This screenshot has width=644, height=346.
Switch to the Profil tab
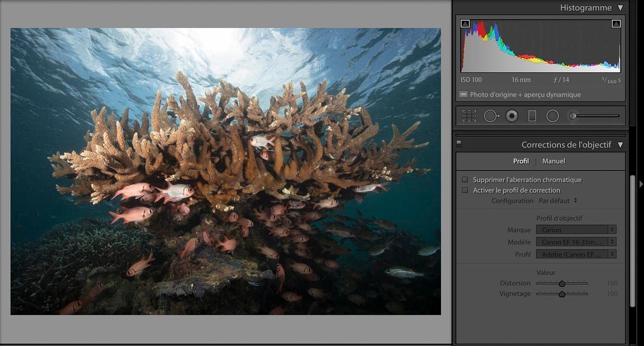pyautogui.click(x=521, y=162)
